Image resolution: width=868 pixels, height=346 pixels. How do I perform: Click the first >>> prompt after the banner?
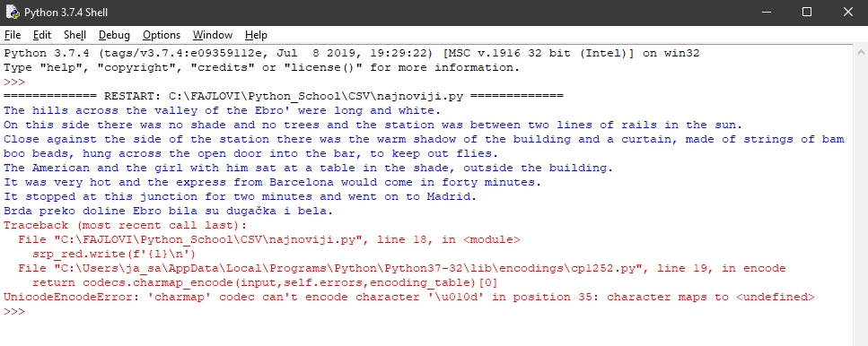14,82
